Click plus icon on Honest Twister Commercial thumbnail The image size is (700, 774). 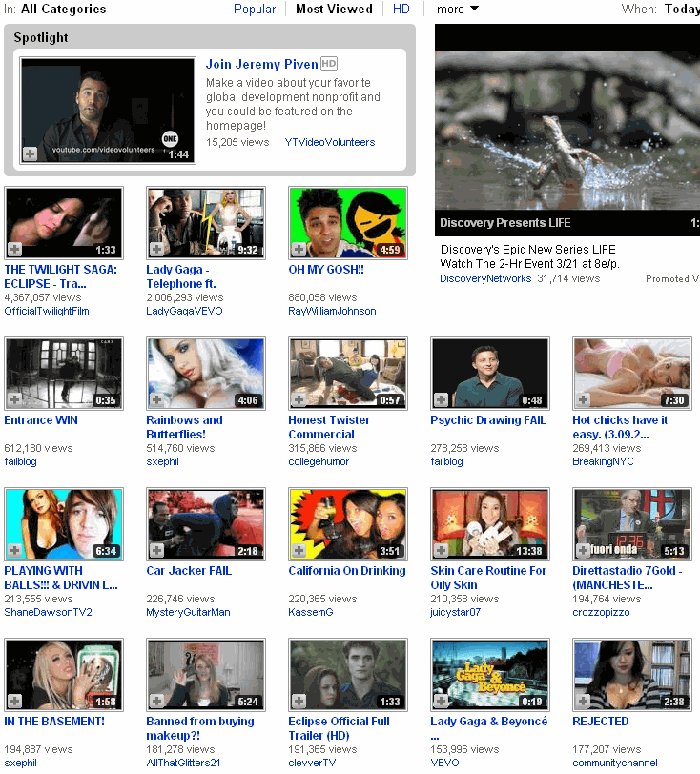click(x=299, y=399)
